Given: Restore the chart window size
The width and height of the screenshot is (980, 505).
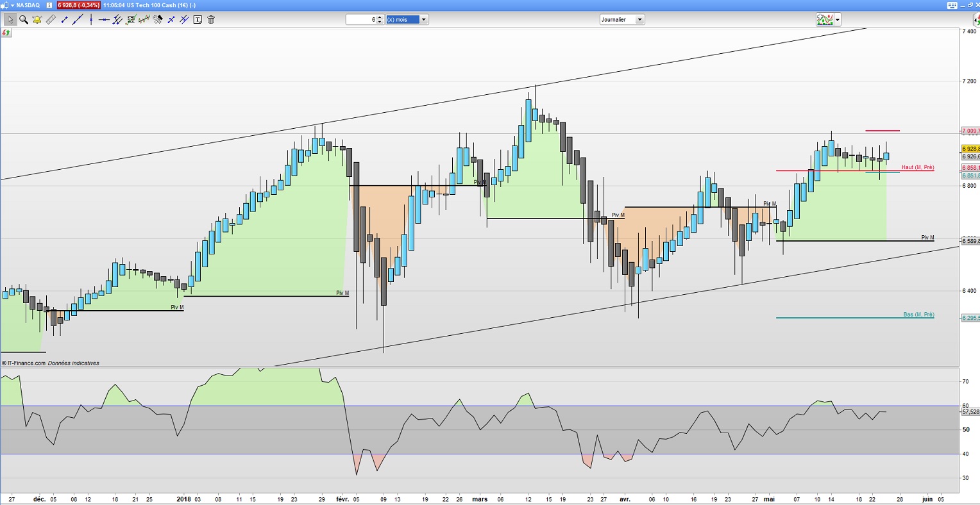Looking at the screenshot, I should (970, 5).
